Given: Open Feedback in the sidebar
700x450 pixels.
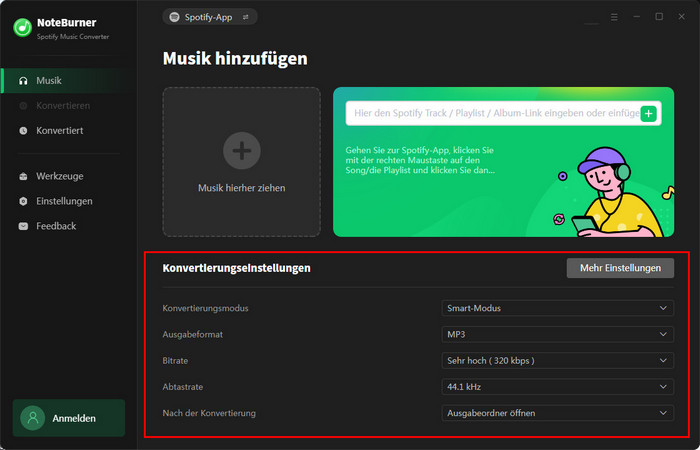Looking at the screenshot, I should (x=68, y=226).
